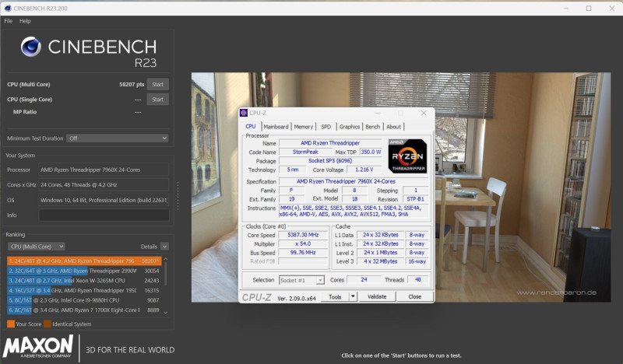
Task: Click the orange Your Score legend swatch
Action: click(11, 324)
